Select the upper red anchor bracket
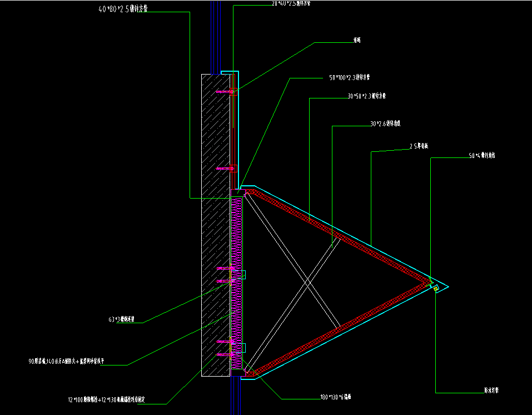Image resolution: width=532 pixels, height=415 pixels. pyautogui.click(x=233, y=91)
